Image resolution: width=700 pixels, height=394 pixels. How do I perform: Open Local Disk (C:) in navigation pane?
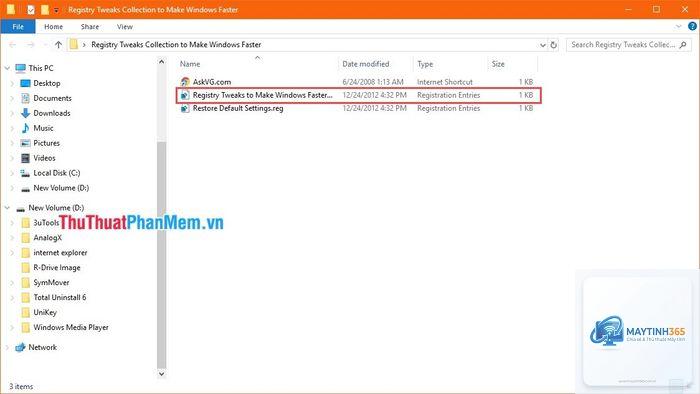(x=57, y=173)
